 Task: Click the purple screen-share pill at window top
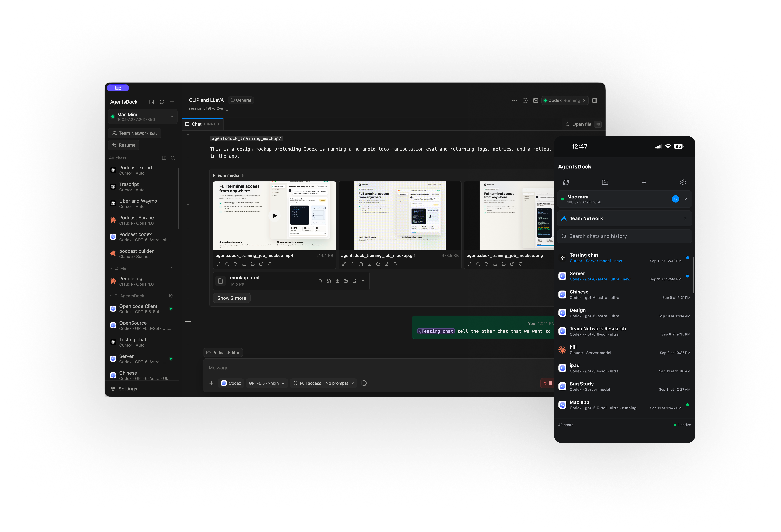(x=118, y=88)
